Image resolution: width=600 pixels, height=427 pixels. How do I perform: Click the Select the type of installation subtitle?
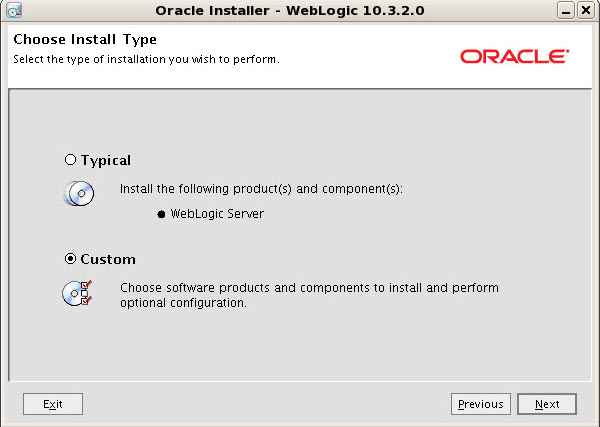coord(145,59)
